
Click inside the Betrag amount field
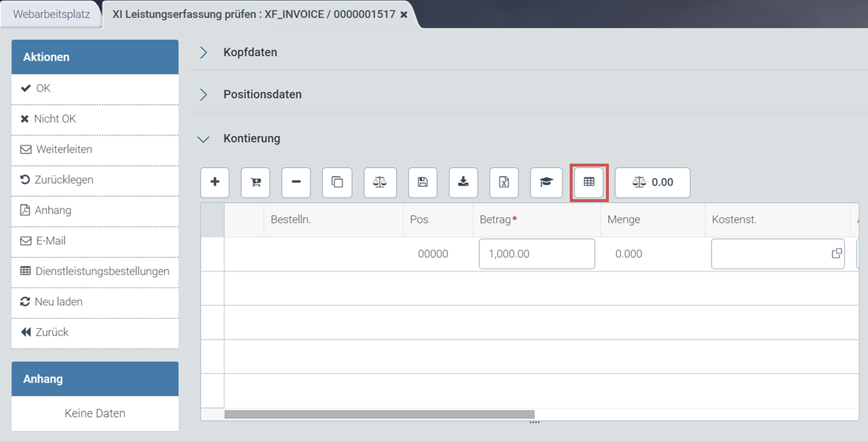coord(536,253)
